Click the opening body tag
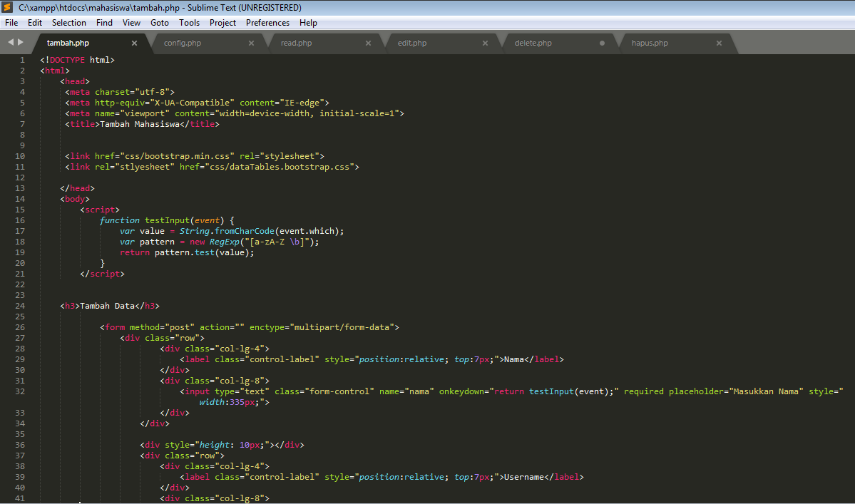The image size is (855, 504). coord(75,200)
